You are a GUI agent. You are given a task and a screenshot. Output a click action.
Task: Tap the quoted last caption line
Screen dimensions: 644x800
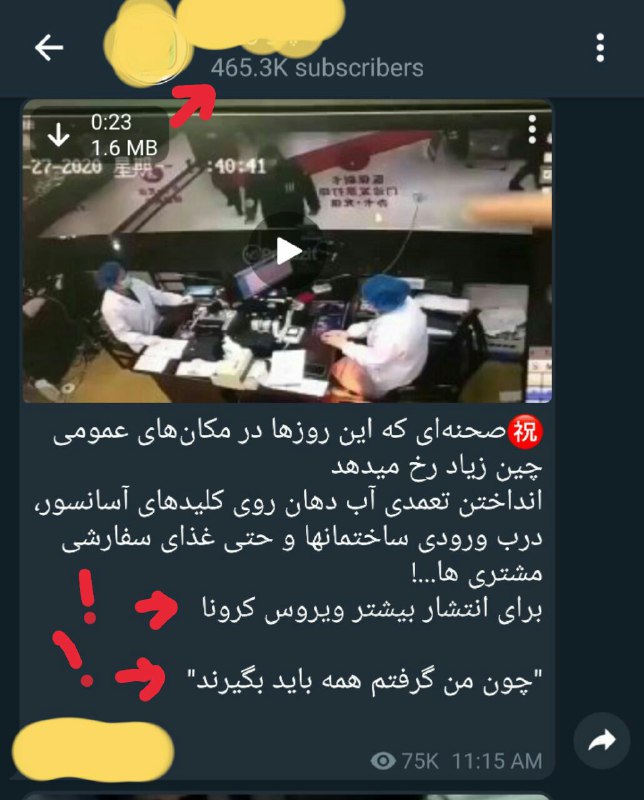(364, 681)
